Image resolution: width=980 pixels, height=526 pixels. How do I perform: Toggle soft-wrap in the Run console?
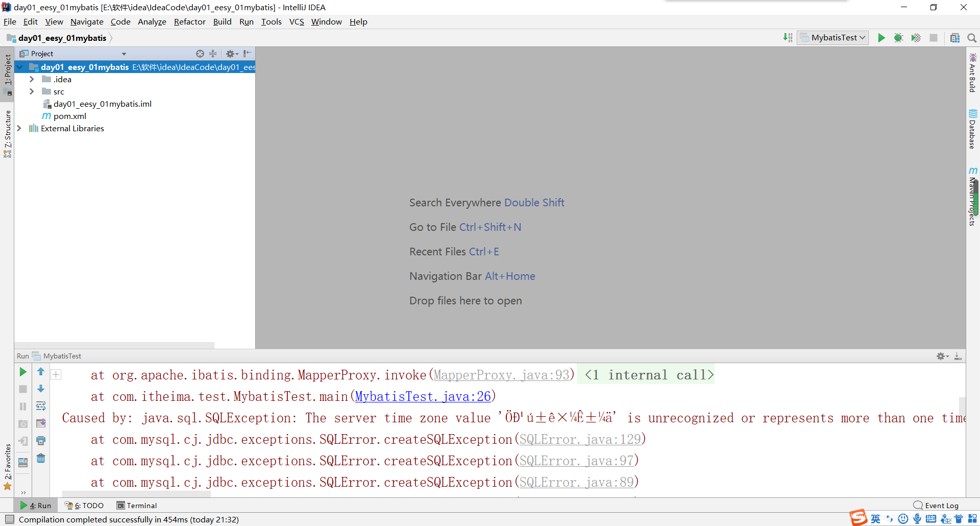(x=41, y=406)
